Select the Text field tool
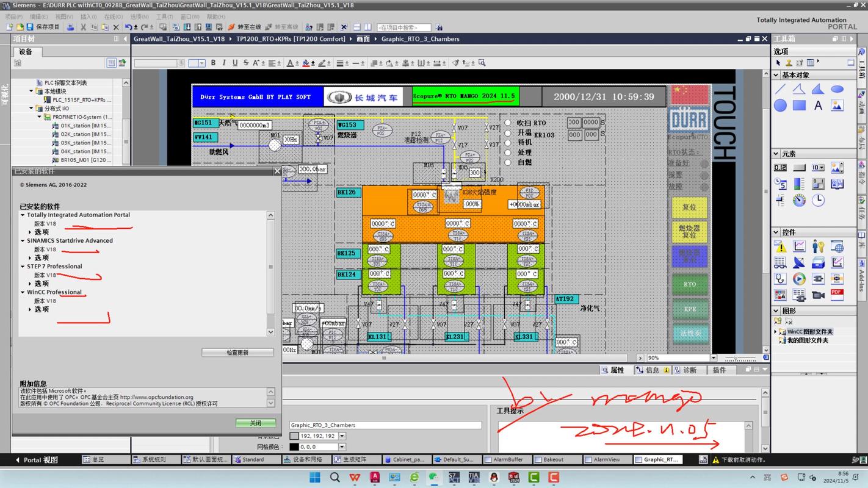Screen dimensions: 868x488 point(818,106)
